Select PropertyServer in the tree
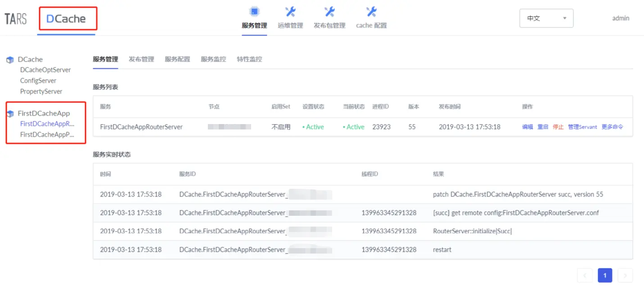The width and height of the screenshot is (644, 294). tap(41, 92)
